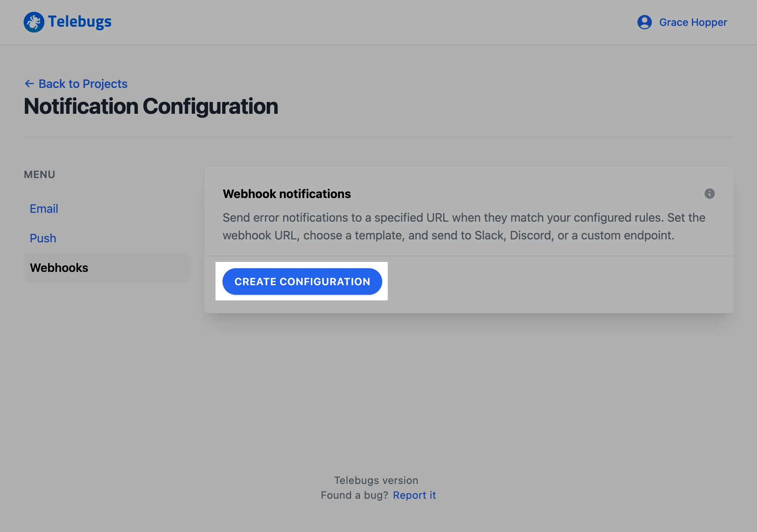Follow the Report it link
This screenshot has height=532, width=757.
tap(414, 495)
